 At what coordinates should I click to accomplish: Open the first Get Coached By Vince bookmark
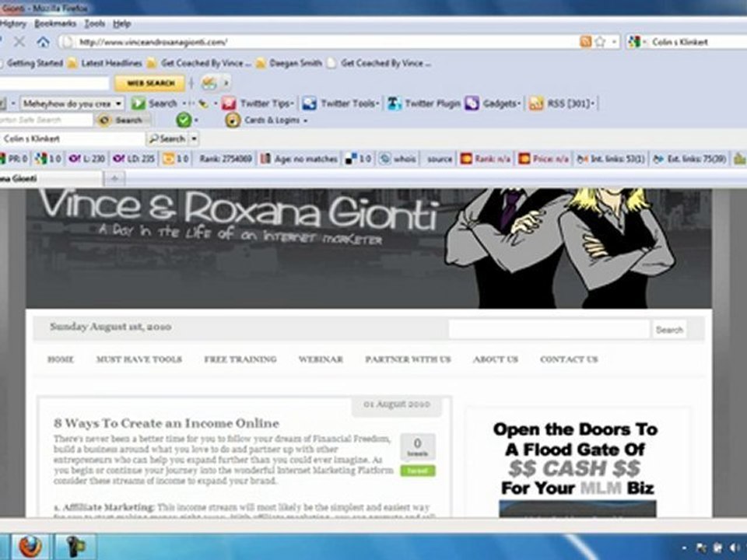(x=199, y=63)
